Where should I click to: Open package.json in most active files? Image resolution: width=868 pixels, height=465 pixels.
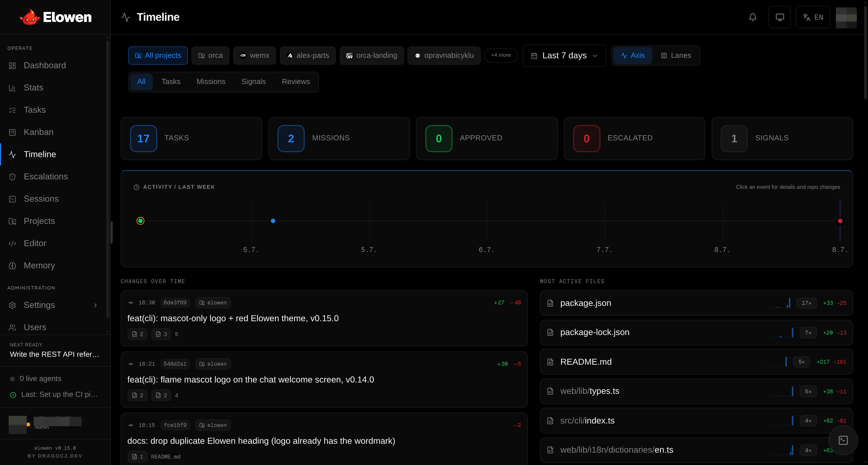tap(696, 303)
